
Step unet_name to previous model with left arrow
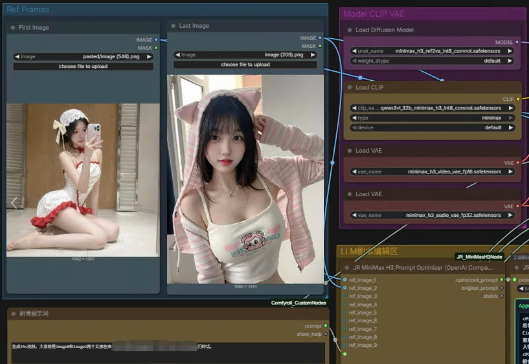pyautogui.click(x=354, y=51)
